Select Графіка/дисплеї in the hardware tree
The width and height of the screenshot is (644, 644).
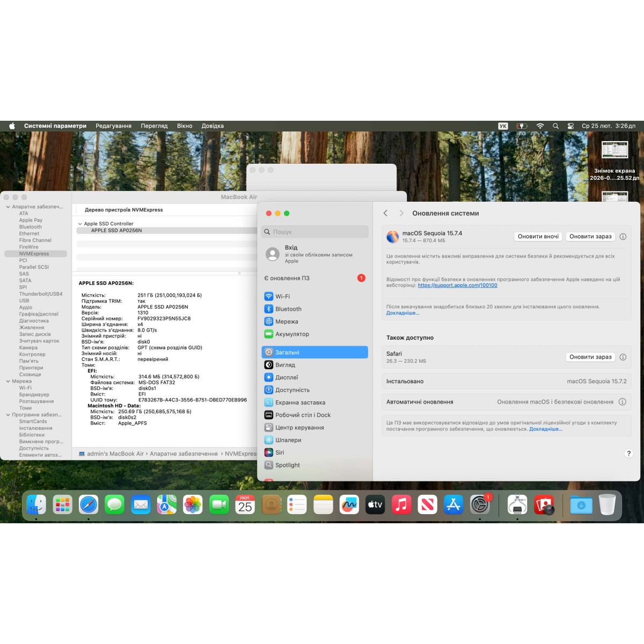click(x=39, y=314)
